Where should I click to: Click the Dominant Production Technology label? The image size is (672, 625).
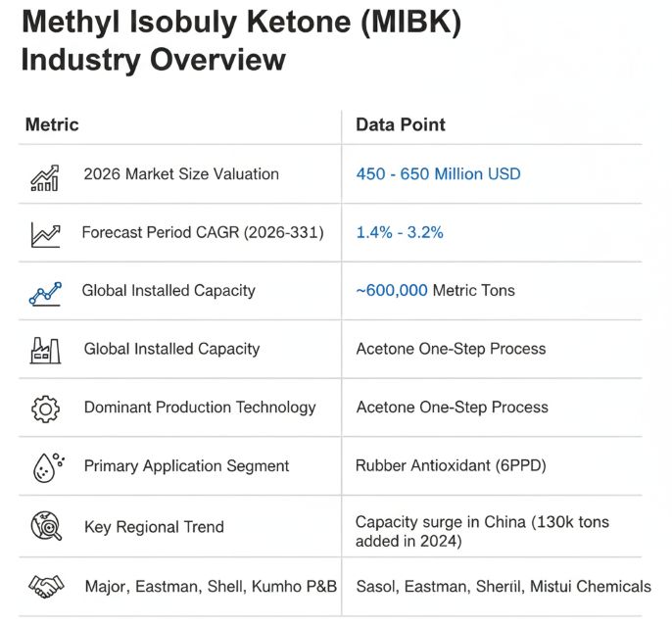coord(200,408)
